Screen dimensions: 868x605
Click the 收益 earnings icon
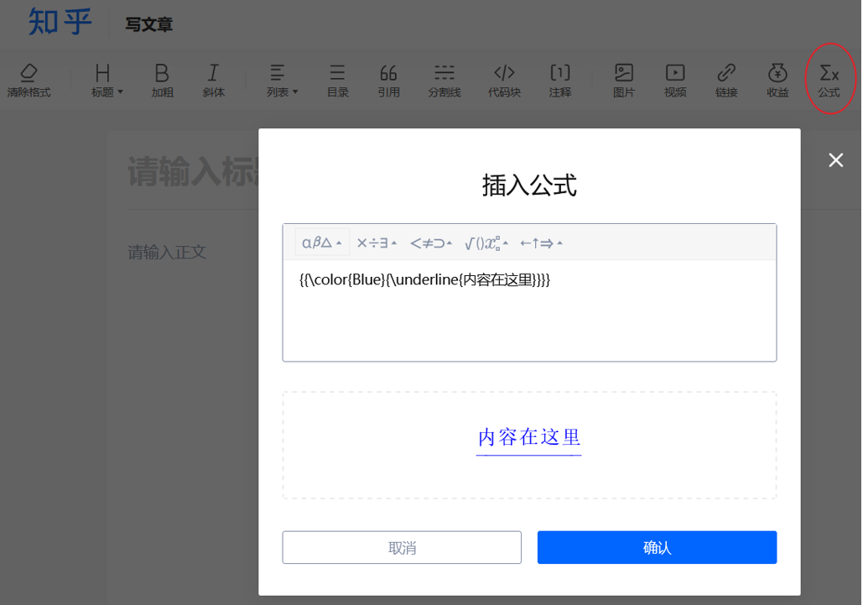(x=777, y=81)
